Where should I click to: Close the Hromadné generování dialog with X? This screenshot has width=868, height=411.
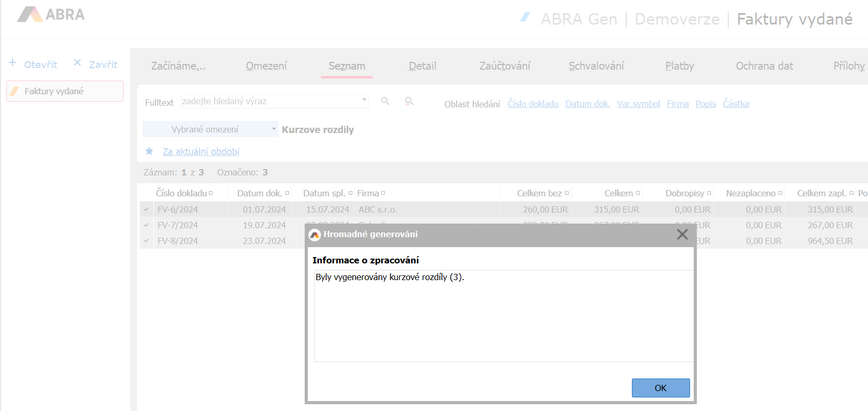point(682,234)
